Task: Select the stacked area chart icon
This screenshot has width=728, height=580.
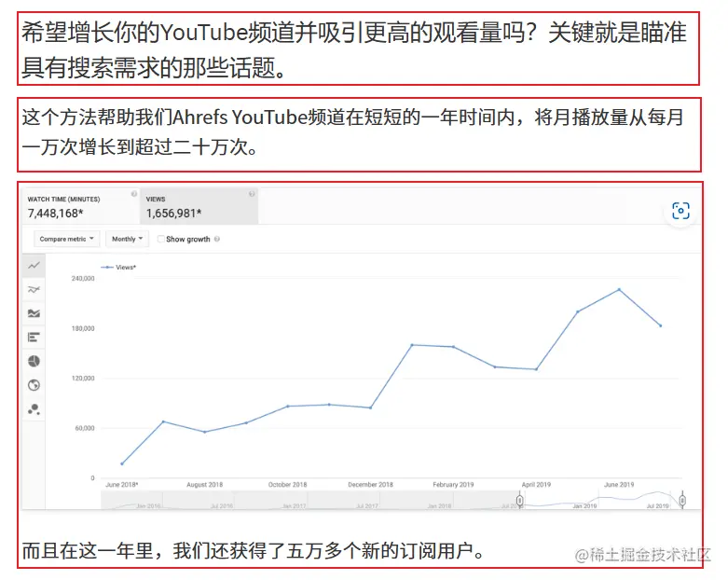Action: [34, 313]
